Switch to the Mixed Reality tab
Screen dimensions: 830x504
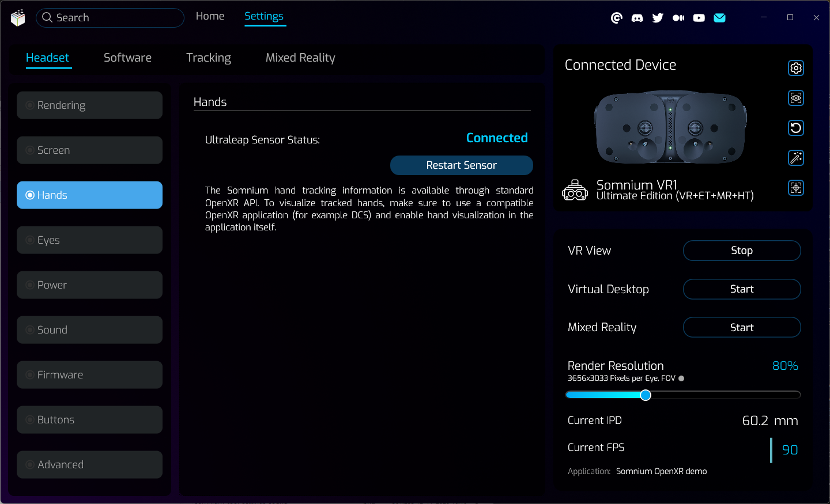[300, 58]
